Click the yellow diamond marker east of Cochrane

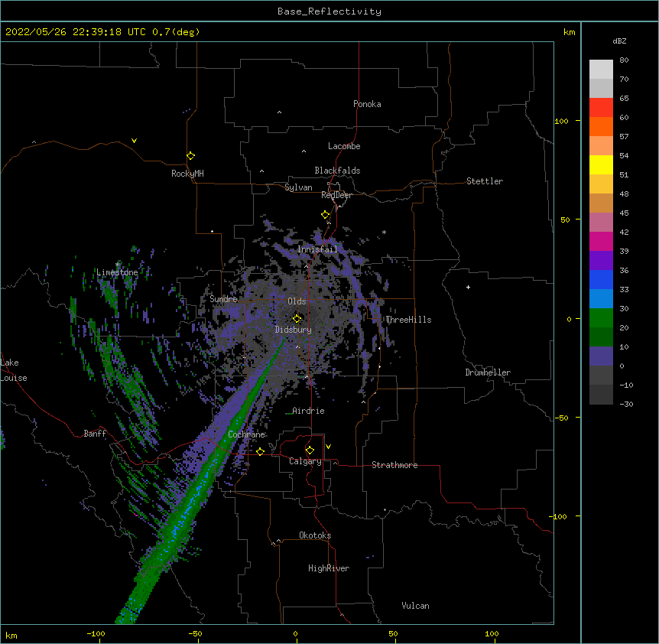[x=260, y=451]
